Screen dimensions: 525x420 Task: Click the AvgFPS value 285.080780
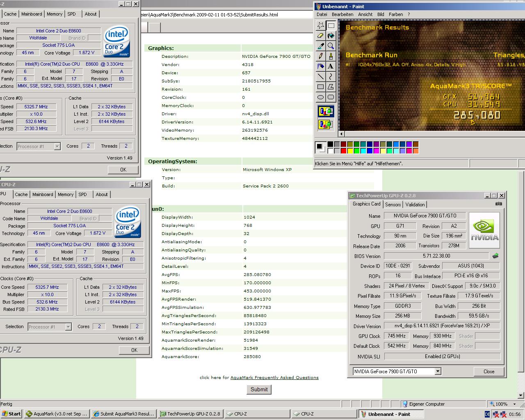point(257,274)
